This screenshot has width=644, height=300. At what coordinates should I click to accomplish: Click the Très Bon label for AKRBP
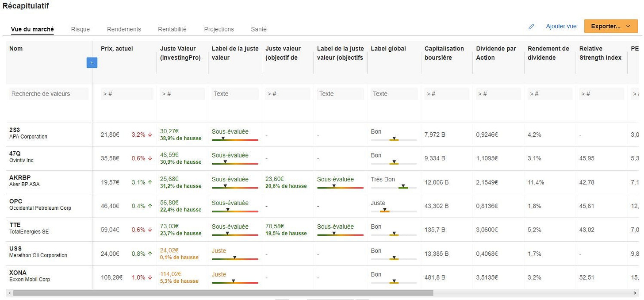coord(383,179)
